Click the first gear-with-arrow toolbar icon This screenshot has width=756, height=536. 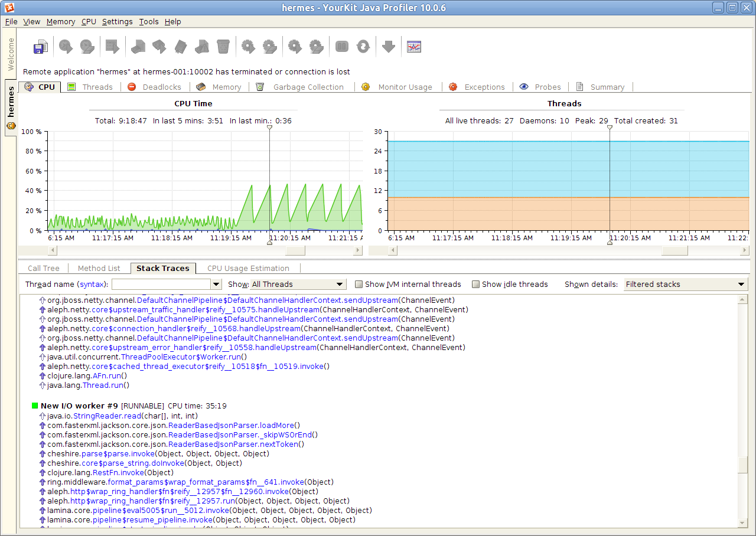tap(248, 47)
